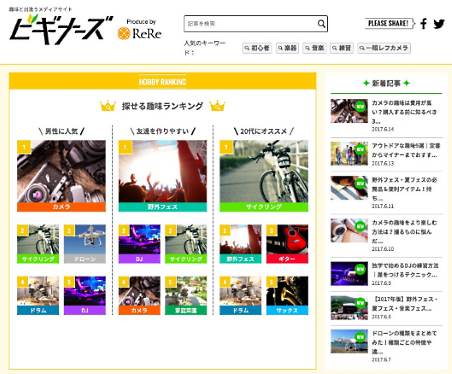Screen dimensions: 452x374
Task: Click the thumbnail of the 2017.6.10 camera article
Action: pyautogui.click(x=349, y=231)
